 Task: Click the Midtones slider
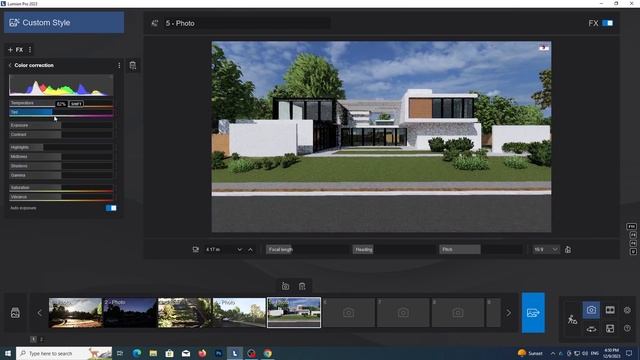pyautogui.click(x=61, y=157)
